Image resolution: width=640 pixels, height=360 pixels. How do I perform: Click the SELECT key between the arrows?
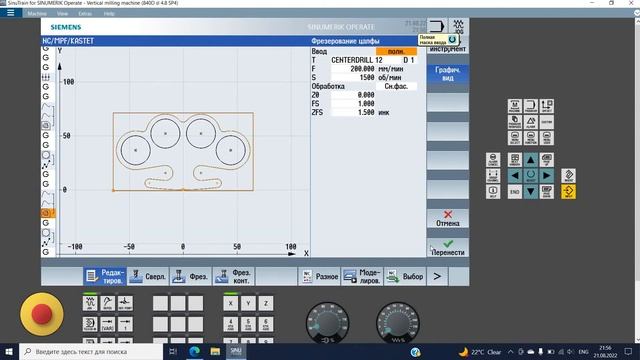(x=531, y=176)
